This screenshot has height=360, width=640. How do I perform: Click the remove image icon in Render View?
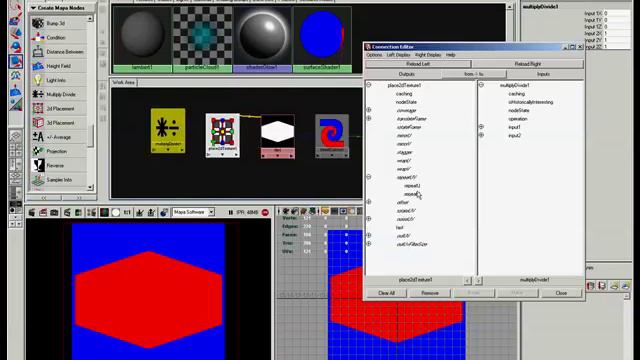[x=151, y=212]
